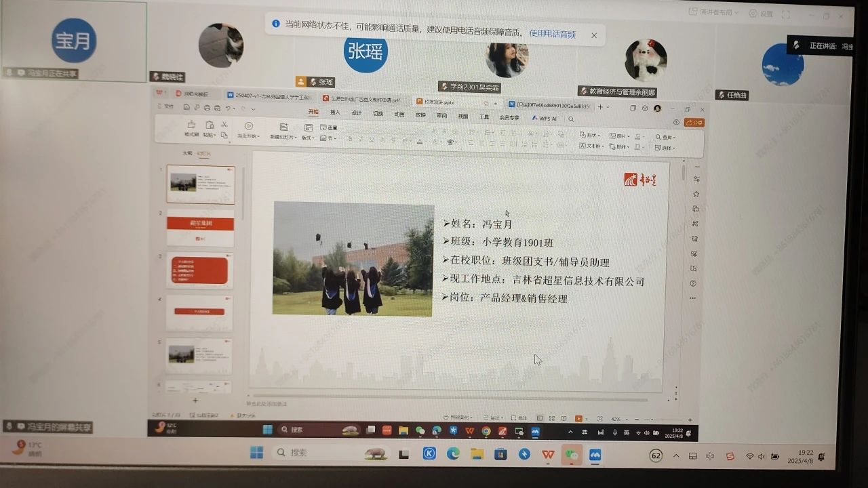Switch to the 插入 ribbon tab
The width and height of the screenshot is (868, 488).
point(335,113)
